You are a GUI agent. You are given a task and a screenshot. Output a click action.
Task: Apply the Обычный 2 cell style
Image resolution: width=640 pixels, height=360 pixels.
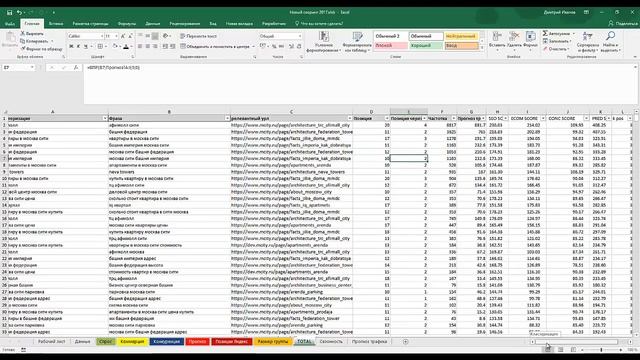[x=391, y=36]
